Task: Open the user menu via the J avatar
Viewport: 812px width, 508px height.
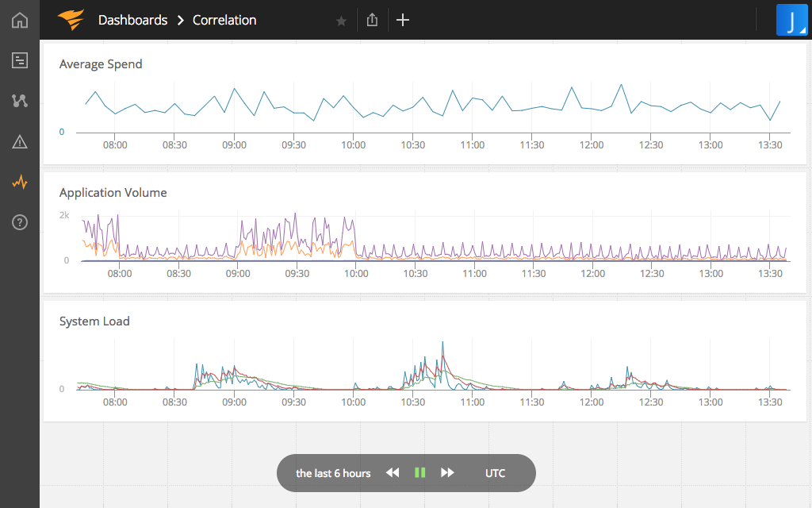Action: pyautogui.click(x=792, y=20)
